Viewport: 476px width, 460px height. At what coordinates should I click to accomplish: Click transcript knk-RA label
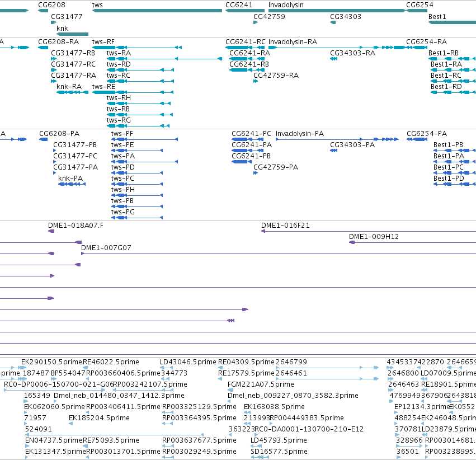[x=69, y=87]
